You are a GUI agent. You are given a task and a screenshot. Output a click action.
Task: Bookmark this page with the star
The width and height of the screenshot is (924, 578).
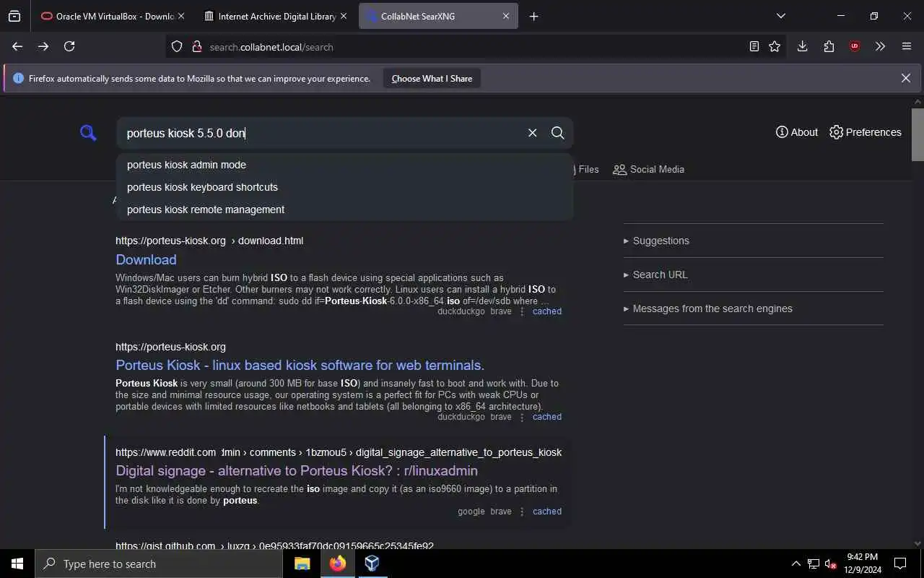[x=775, y=46]
